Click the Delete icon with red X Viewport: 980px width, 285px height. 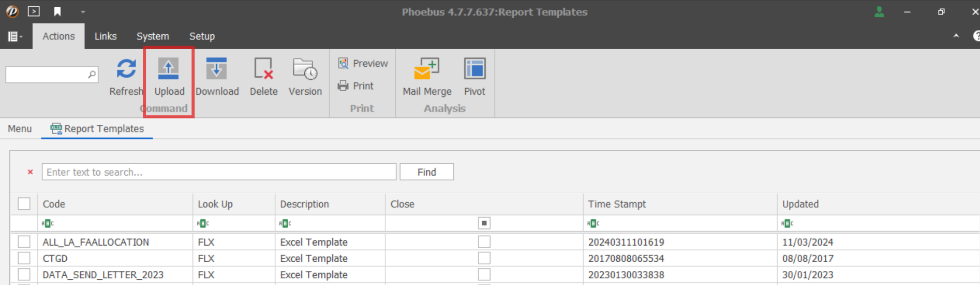coord(263,69)
